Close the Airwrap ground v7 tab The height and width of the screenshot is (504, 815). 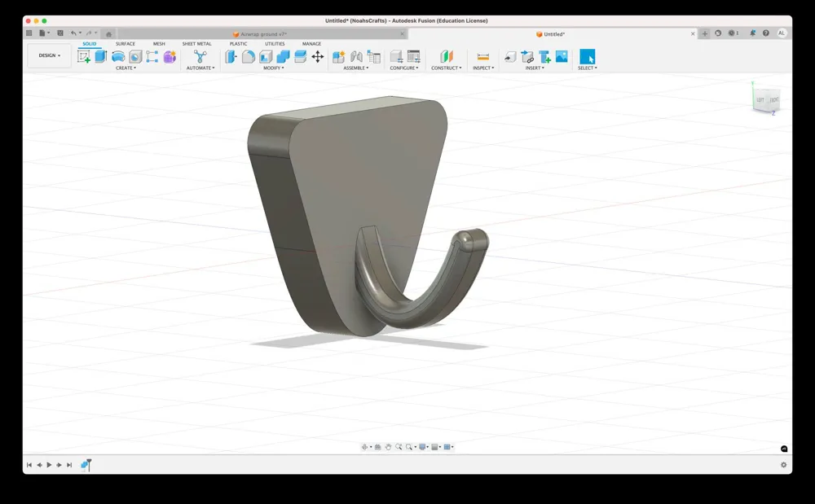coord(402,33)
